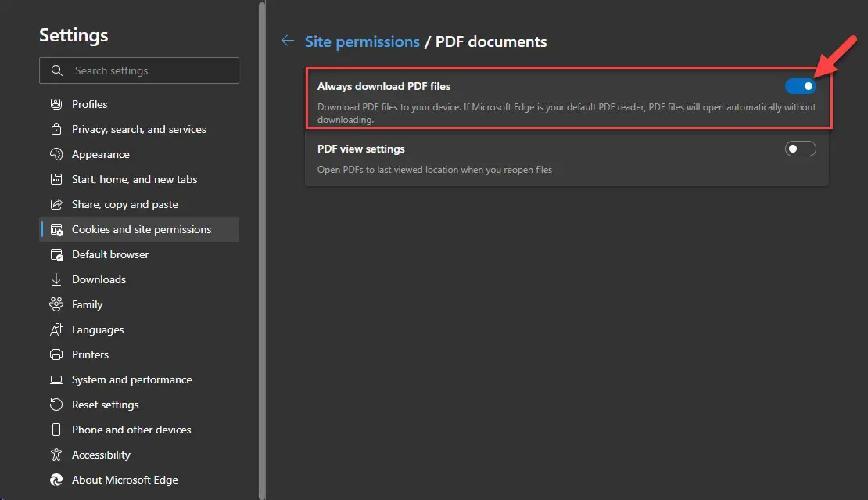Click the Cookies and site permissions icon
Viewport: 868px width, 500px height.
tap(56, 229)
